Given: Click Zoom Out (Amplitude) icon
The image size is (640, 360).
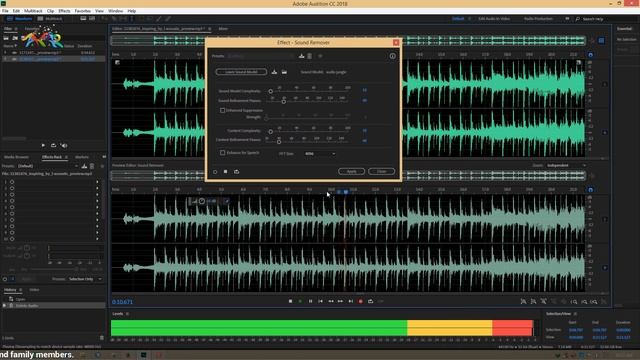Looking at the screenshot, I should (533, 302).
